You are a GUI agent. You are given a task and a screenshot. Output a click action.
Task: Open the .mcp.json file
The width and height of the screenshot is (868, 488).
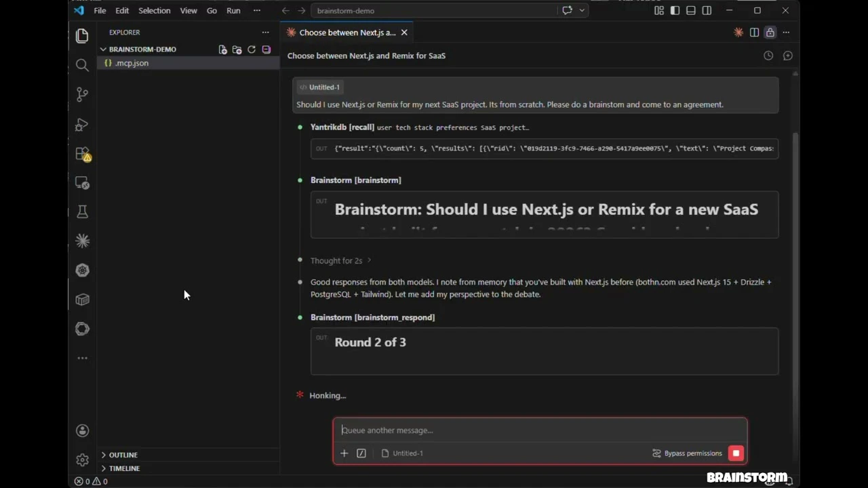pos(132,63)
